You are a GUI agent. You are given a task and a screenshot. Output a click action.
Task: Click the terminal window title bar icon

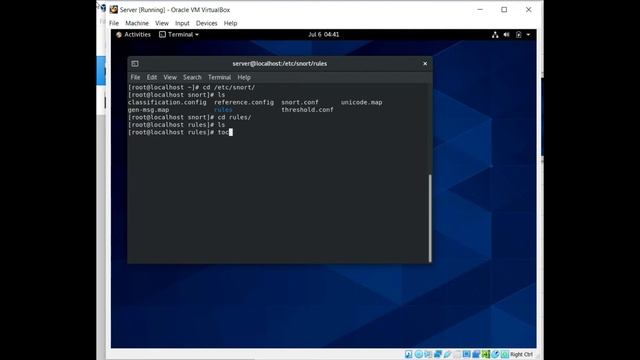pos(135,64)
